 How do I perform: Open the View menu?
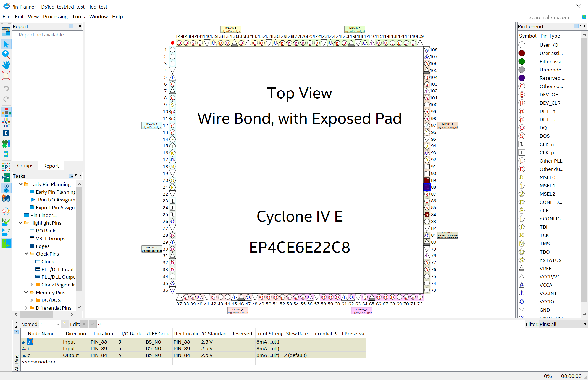tap(33, 17)
